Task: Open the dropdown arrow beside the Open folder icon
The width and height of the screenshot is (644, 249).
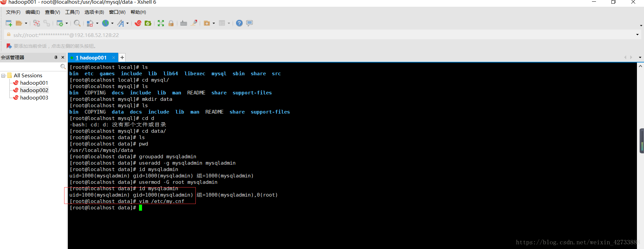Action: 26,23
